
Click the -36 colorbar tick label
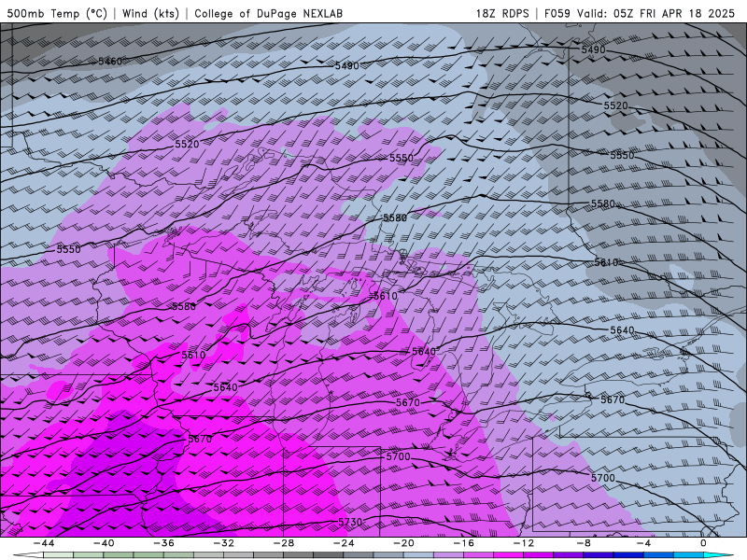pyautogui.click(x=163, y=543)
